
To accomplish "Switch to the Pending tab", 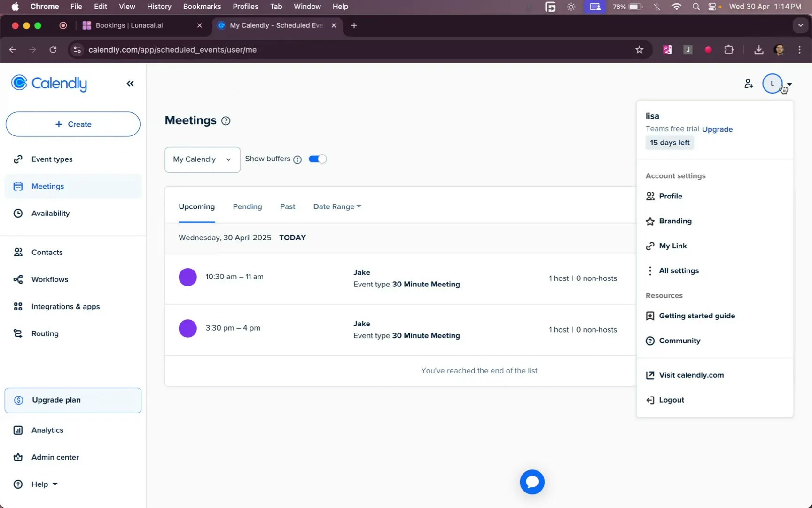I will [x=247, y=206].
